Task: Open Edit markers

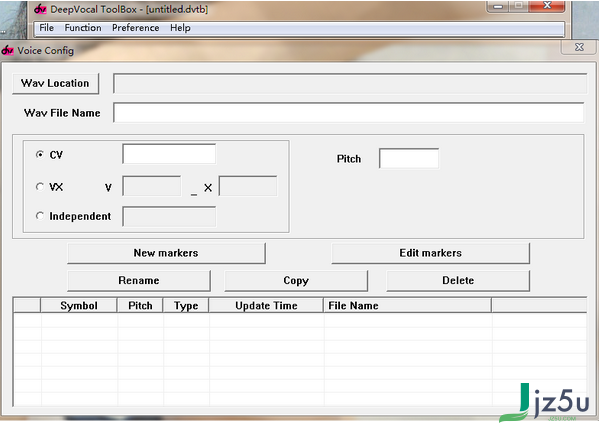Action: click(x=431, y=253)
